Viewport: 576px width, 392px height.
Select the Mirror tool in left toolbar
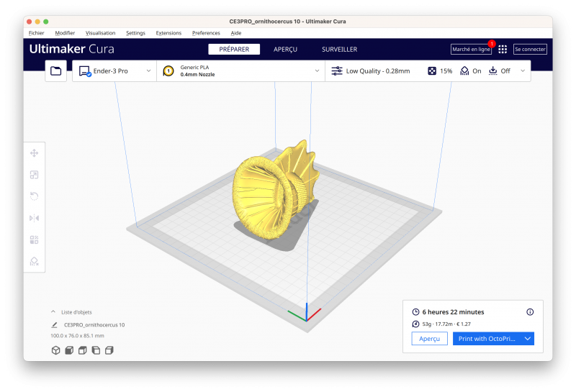[34, 219]
